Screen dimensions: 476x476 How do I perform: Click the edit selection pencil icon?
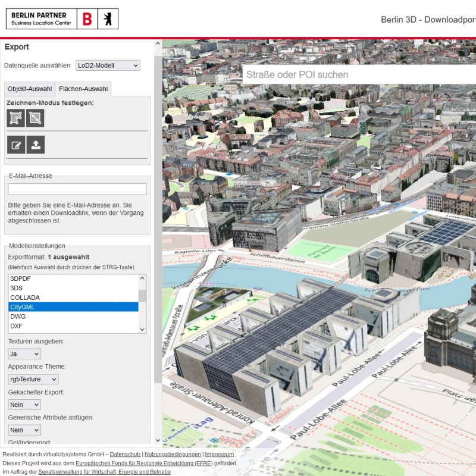[x=16, y=145]
